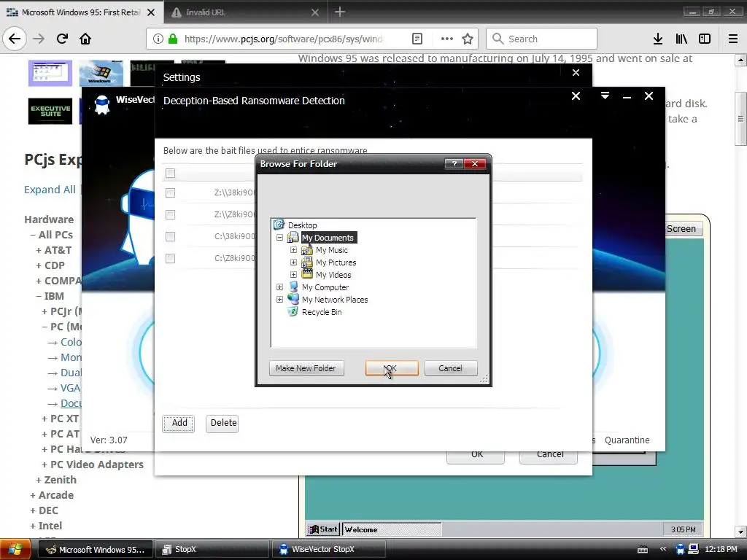
Task: Check the C:\Z8ki90 bait file row
Action: (170, 258)
